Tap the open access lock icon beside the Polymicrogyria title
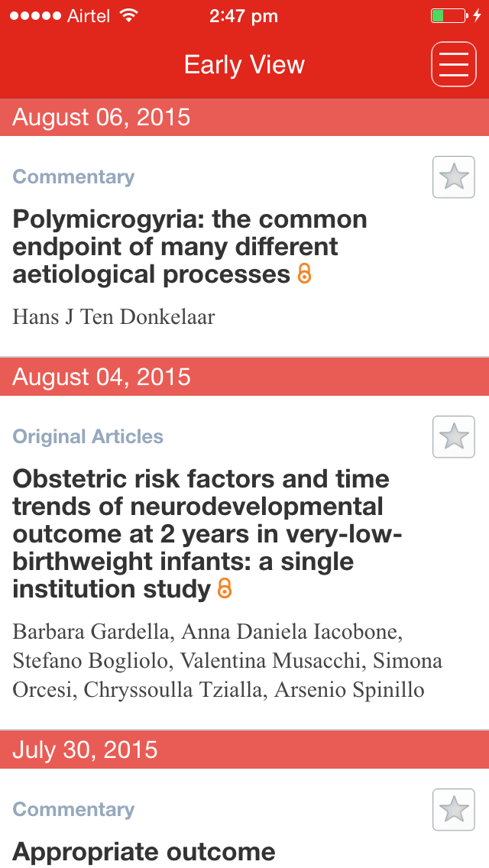This screenshot has width=489, height=868. tap(305, 274)
